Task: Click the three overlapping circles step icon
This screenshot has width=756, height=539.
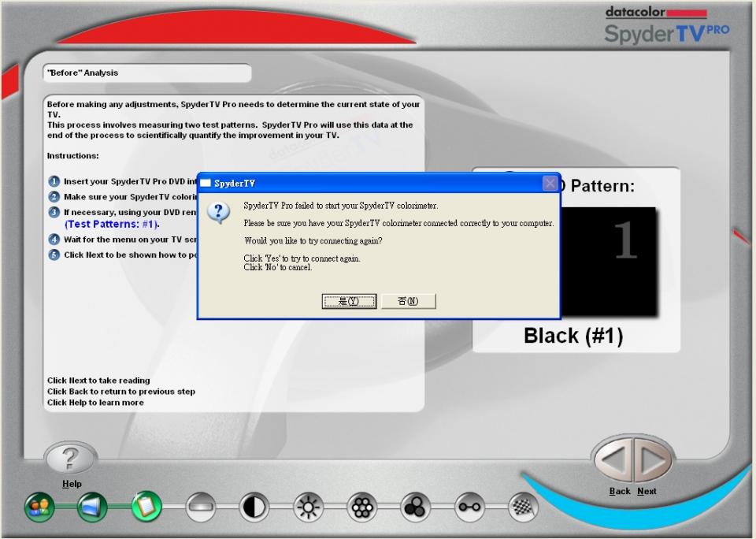Action: (x=415, y=508)
